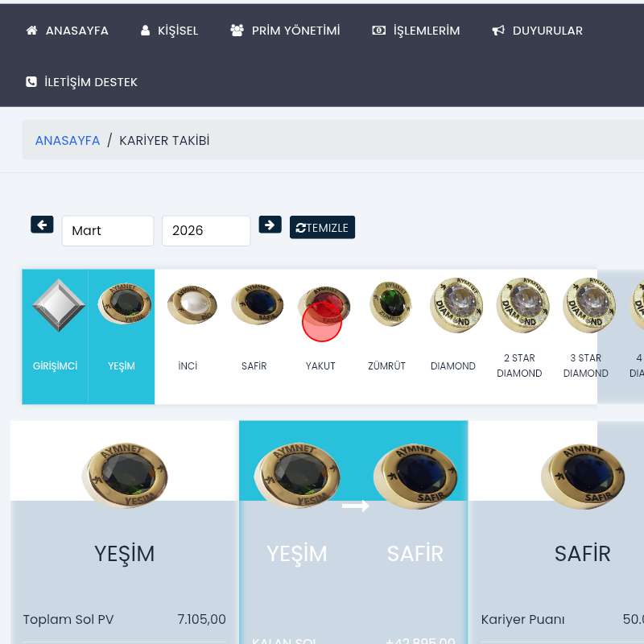Image resolution: width=644 pixels, height=644 pixels.
Task: Click the previous month arrow button
Action: click(x=42, y=225)
